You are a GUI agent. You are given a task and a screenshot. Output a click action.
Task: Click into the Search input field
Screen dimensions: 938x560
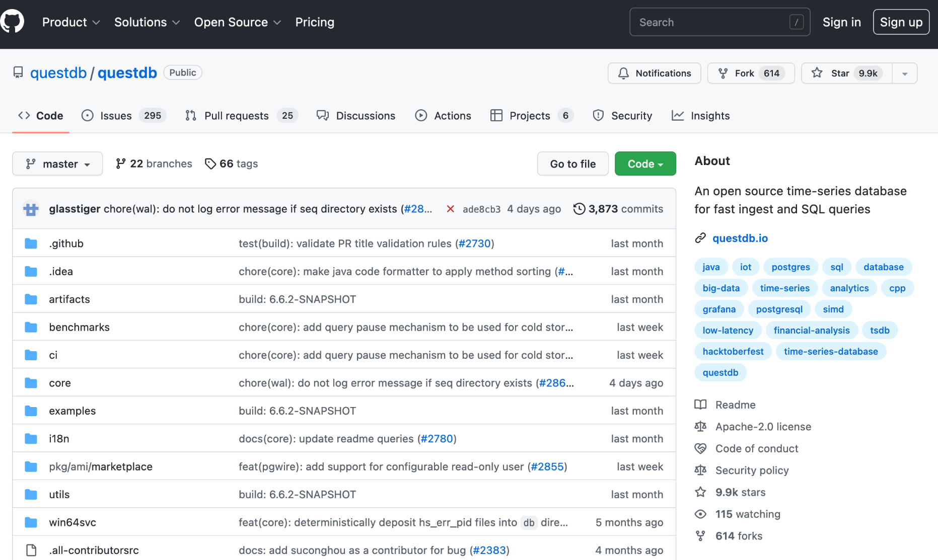tap(720, 22)
